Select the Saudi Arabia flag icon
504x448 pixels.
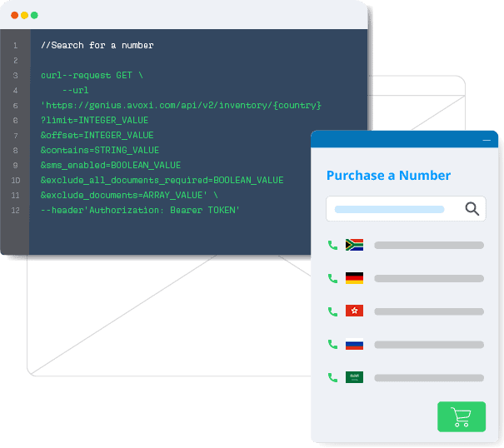354,377
